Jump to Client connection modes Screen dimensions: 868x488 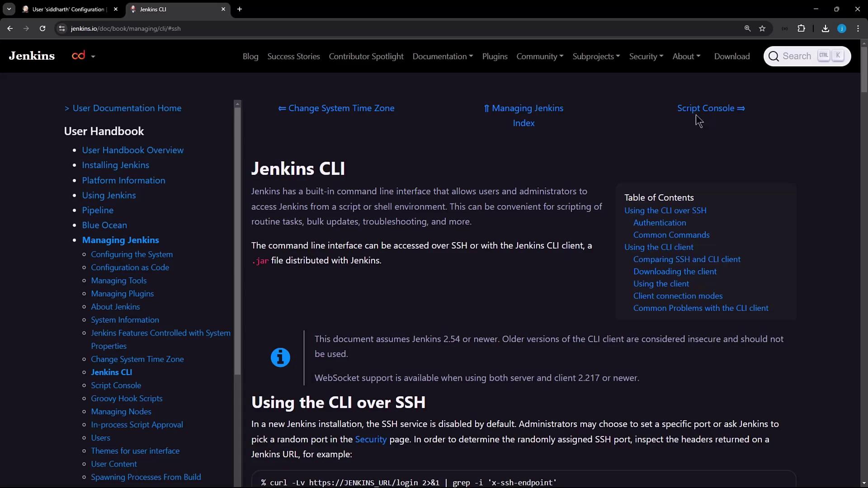pos(678,296)
